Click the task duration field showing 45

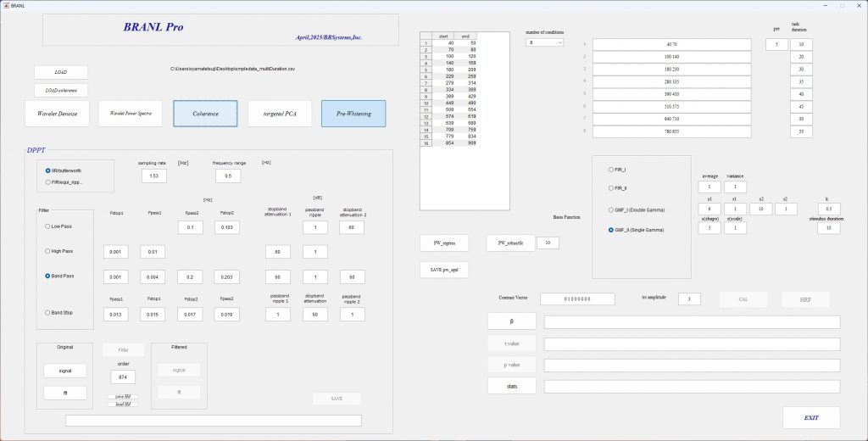point(802,107)
